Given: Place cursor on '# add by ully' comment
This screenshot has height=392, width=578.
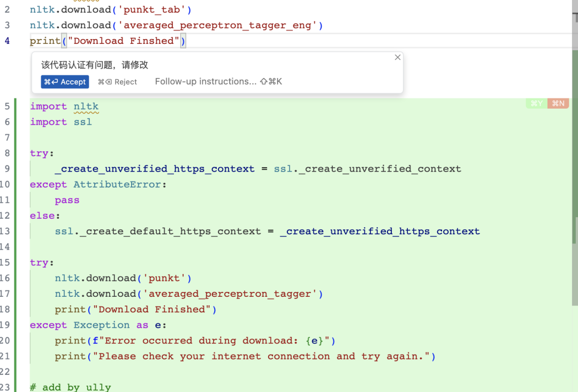Looking at the screenshot, I should [71, 387].
